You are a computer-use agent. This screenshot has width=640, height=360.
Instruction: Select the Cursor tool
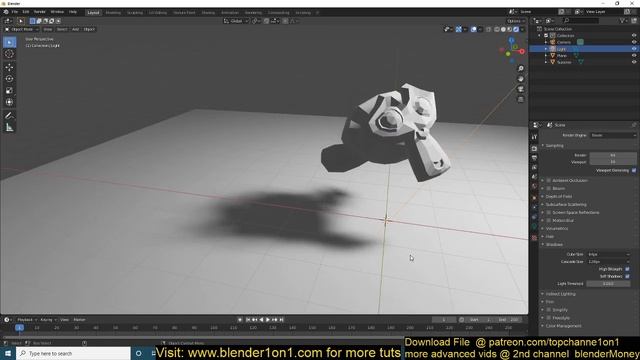[x=9, y=54]
